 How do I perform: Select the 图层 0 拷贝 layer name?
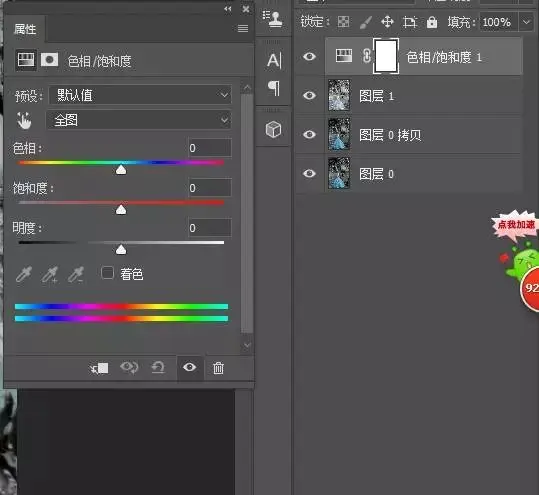(x=390, y=135)
